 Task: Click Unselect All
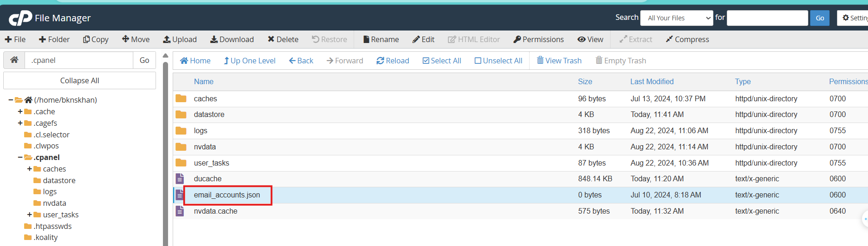[x=498, y=61]
